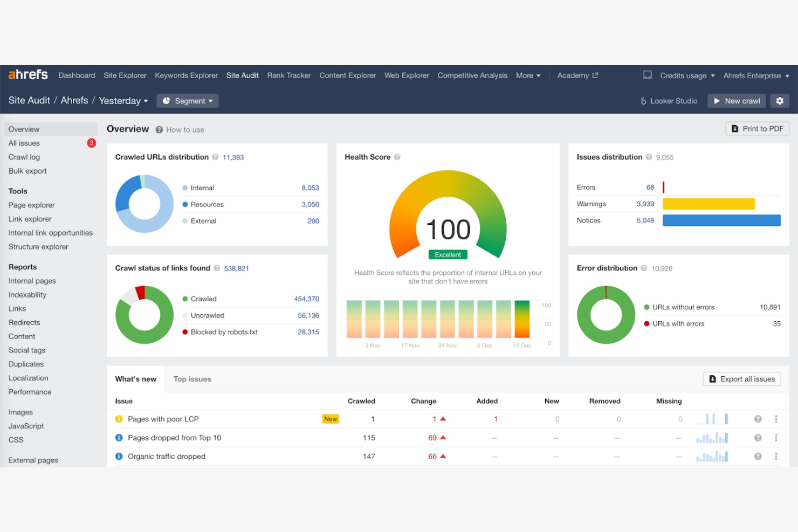Open the Site Audit settings gear

pos(780,101)
